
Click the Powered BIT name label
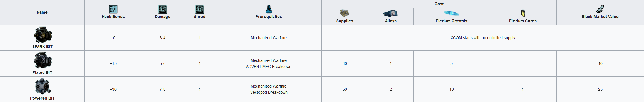pos(42,98)
